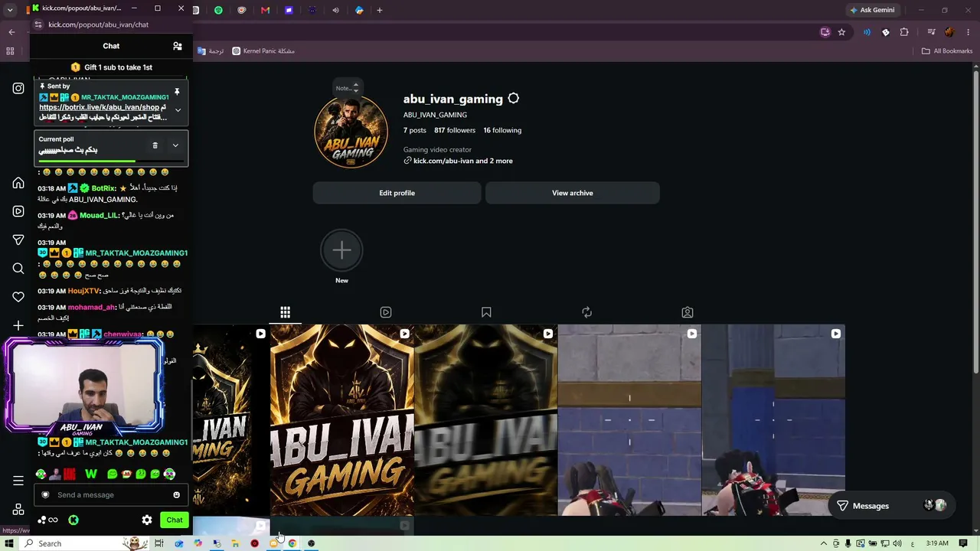Insert the green W emote

91,474
